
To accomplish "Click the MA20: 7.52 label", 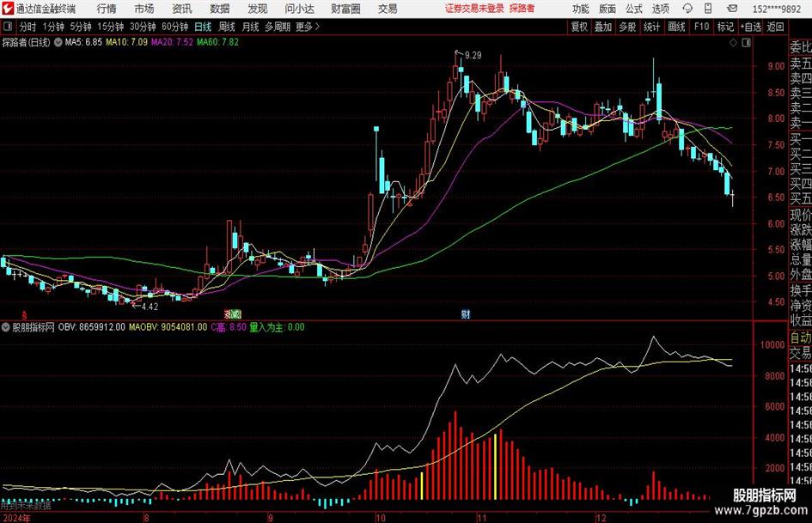I will coord(172,42).
